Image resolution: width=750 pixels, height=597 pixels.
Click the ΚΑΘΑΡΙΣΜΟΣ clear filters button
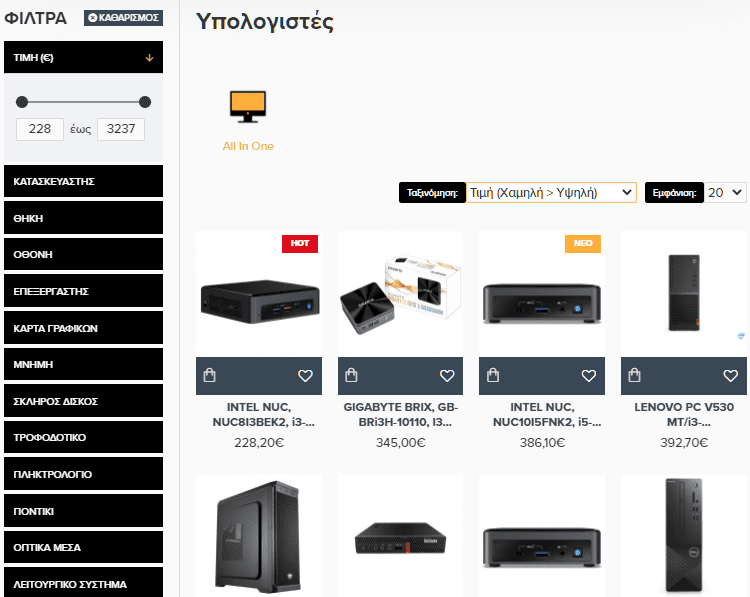(x=123, y=18)
